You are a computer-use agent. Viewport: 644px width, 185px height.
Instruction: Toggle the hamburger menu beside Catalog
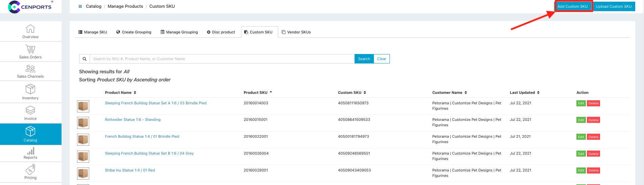point(80,6)
